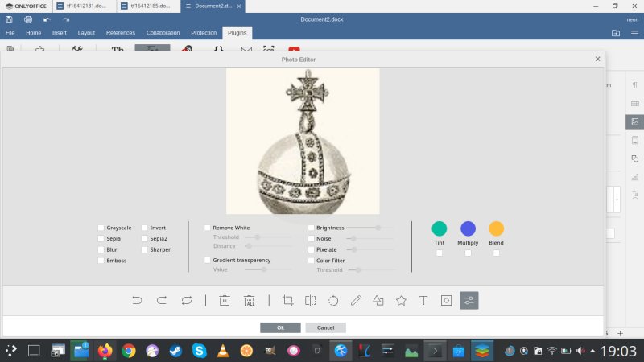Image resolution: width=644 pixels, height=362 pixels.
Task: Enable the Grayscale filter checkbox
Action: click(x=101, y=228)
